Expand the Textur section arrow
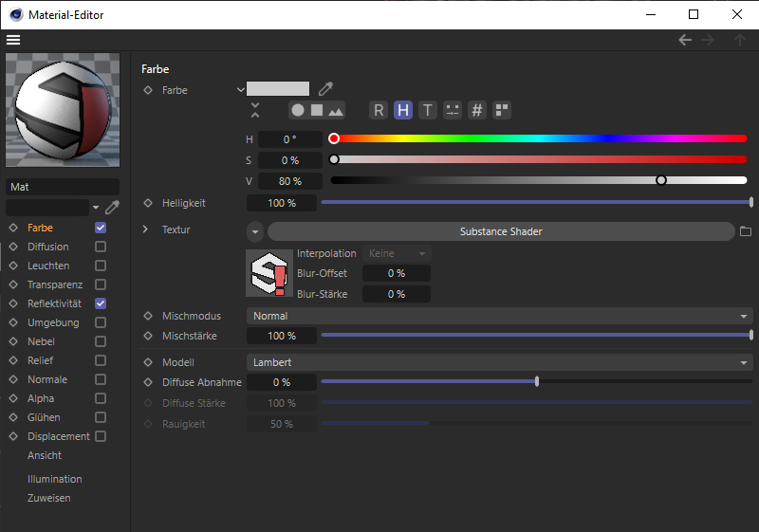759x532 pixels. tap(145, 229)
